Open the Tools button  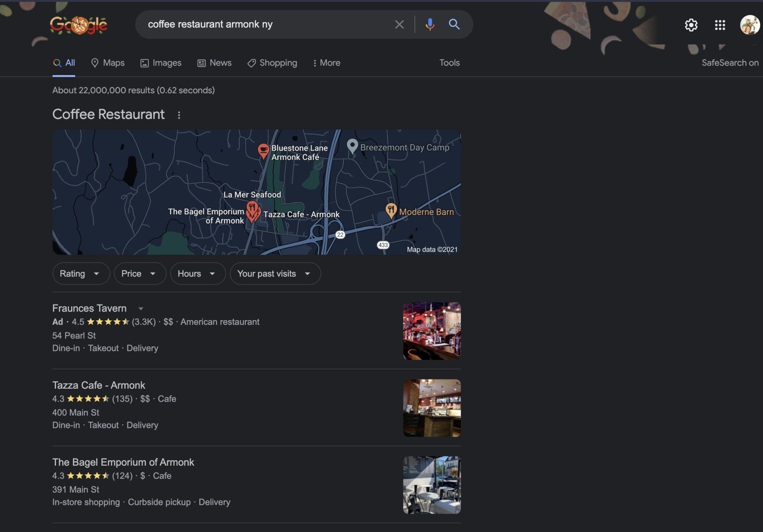coord(449,63)
